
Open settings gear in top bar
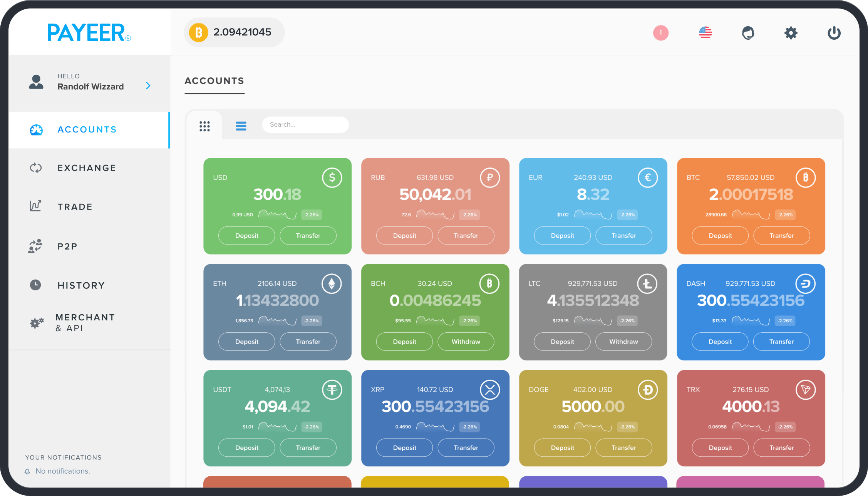click(x=791, y=33)
